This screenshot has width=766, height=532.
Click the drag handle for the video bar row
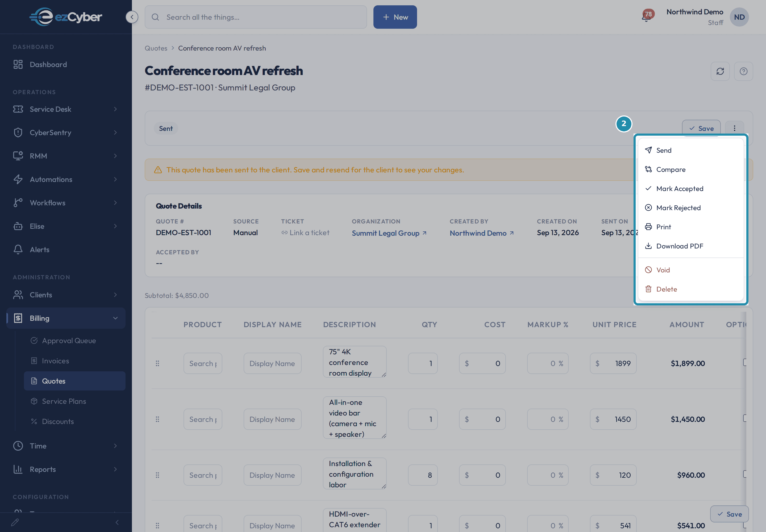point(157,419)
